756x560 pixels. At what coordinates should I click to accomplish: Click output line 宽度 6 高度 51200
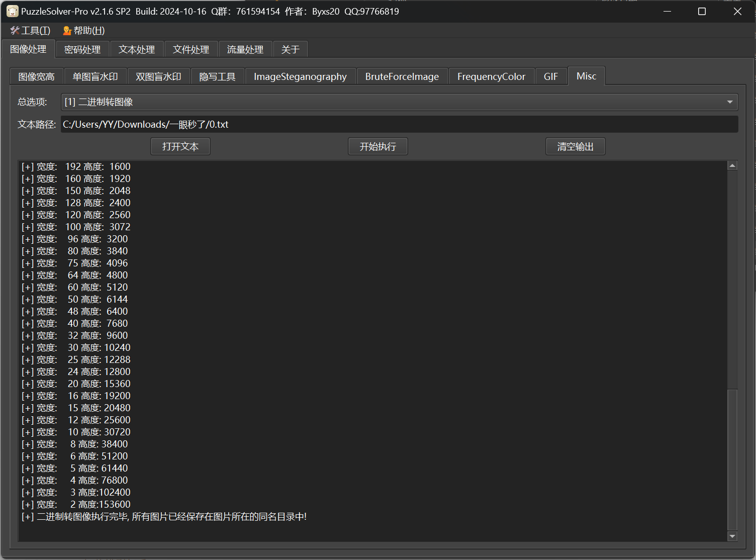tap(74, 456)
